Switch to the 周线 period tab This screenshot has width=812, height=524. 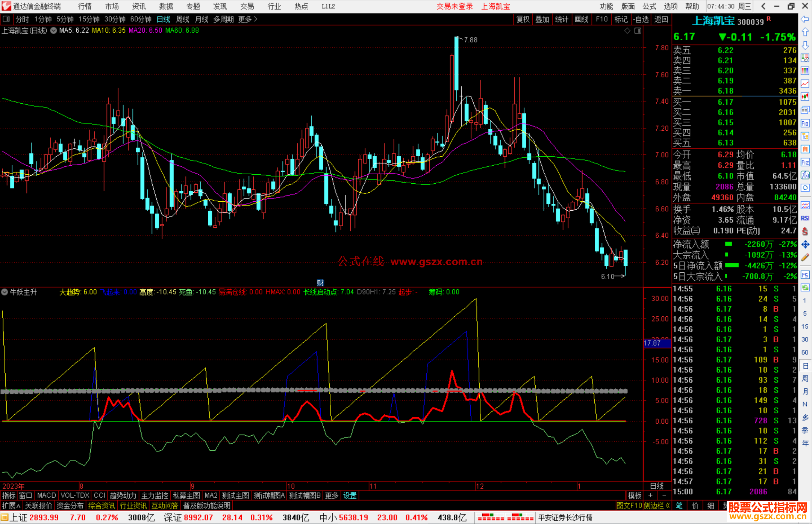click(x=183, y=19)
